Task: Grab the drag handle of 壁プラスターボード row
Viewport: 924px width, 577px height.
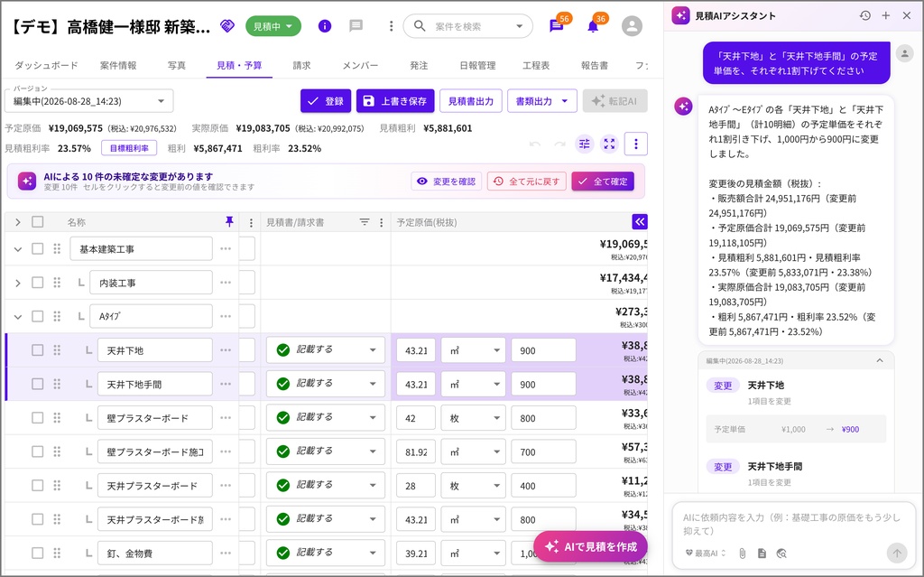Action: (x=57, y=418)
